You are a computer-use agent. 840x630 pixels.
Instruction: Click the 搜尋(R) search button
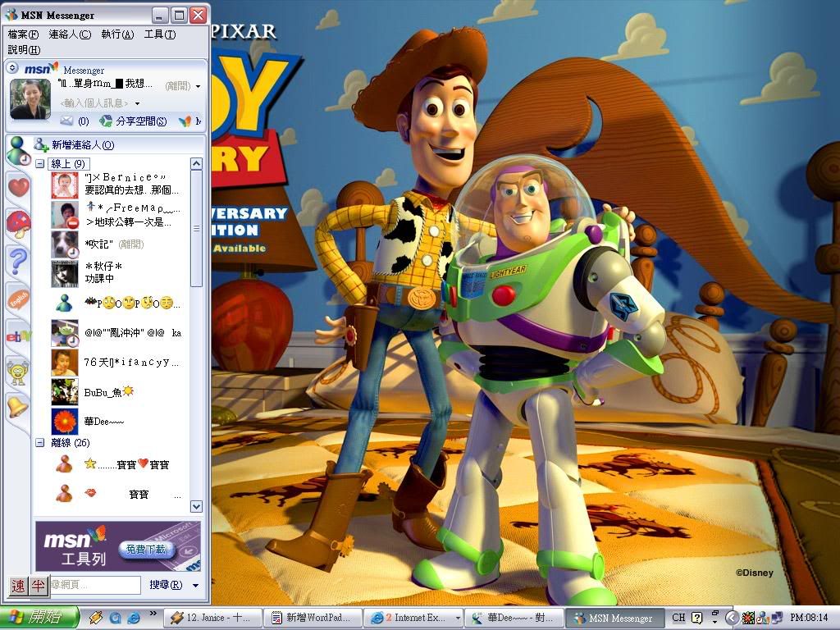[166, 585]
